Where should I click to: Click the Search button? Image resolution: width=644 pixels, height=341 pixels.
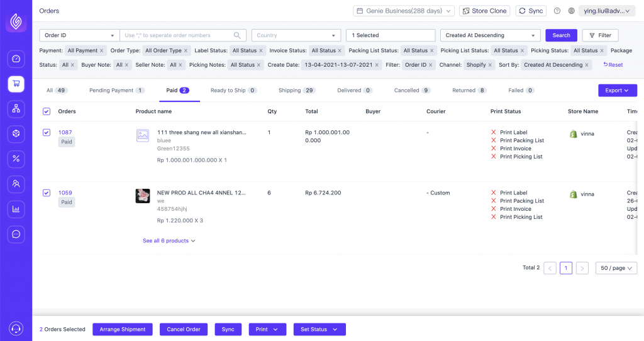[561, 35]
